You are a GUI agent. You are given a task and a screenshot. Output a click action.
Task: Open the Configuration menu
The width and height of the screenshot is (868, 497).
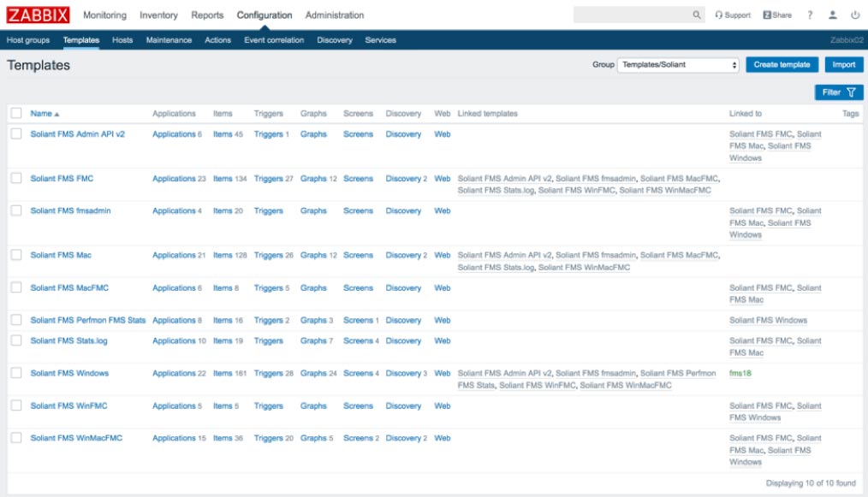point(264,15)
